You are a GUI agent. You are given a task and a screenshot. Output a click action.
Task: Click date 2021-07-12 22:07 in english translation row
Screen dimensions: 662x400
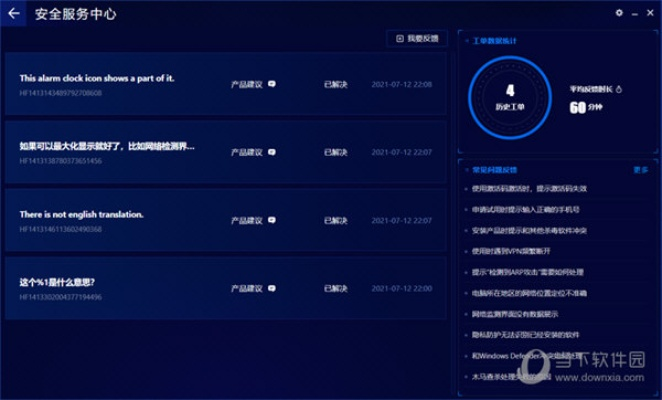pos(402,220)
